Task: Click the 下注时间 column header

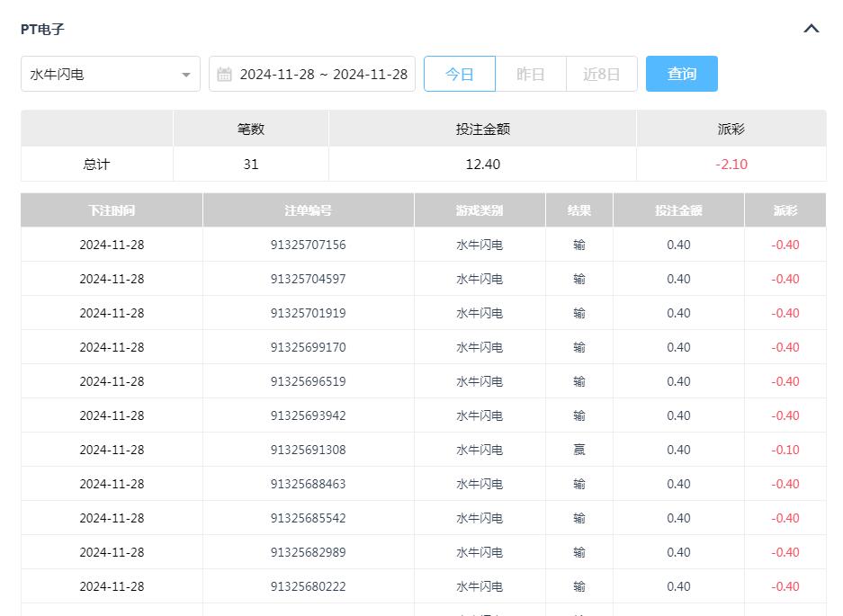Action: click(112, 210)
